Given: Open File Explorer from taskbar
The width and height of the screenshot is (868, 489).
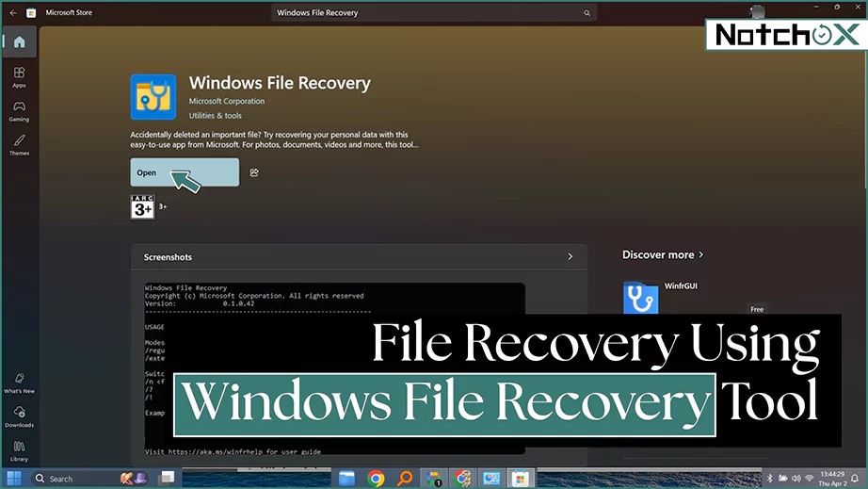Looking at the screenshot, I should pos(346,478).
